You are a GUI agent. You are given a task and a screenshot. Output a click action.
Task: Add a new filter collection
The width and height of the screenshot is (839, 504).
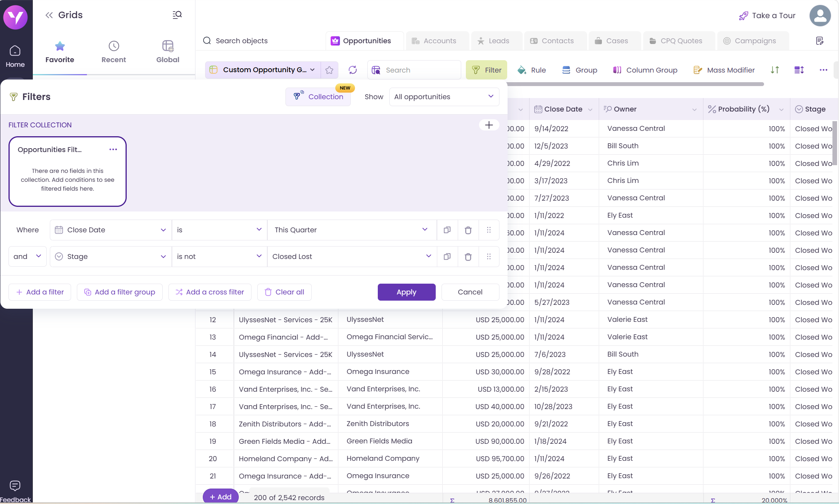pyautogui.click(x=489, y=125)
